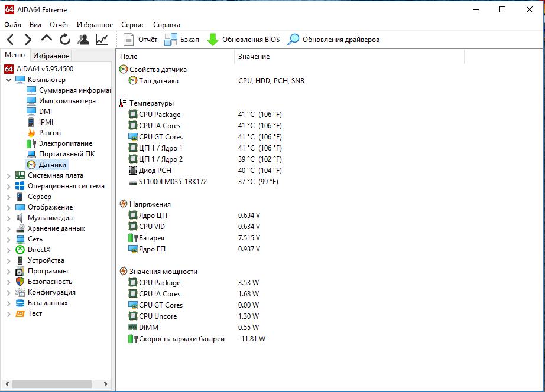The width and height of the screenshot is (545, 392).
Task: Select the Тип датчика row
Action: (x=216, y=81)
